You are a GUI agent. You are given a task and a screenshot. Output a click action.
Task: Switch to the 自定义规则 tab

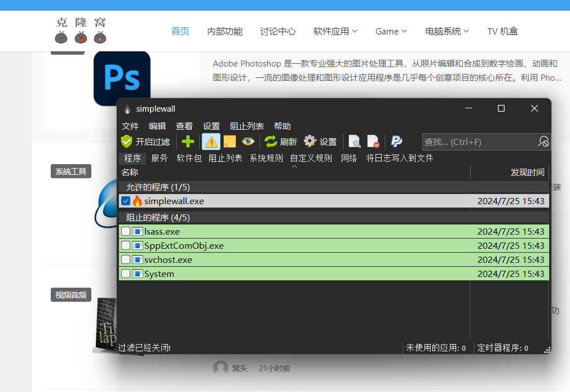311,158
